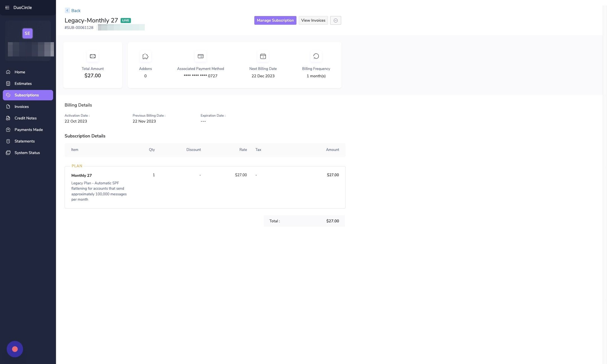Click the Addons puzzle piece icon
607x364 pixels.
point(145,56)
